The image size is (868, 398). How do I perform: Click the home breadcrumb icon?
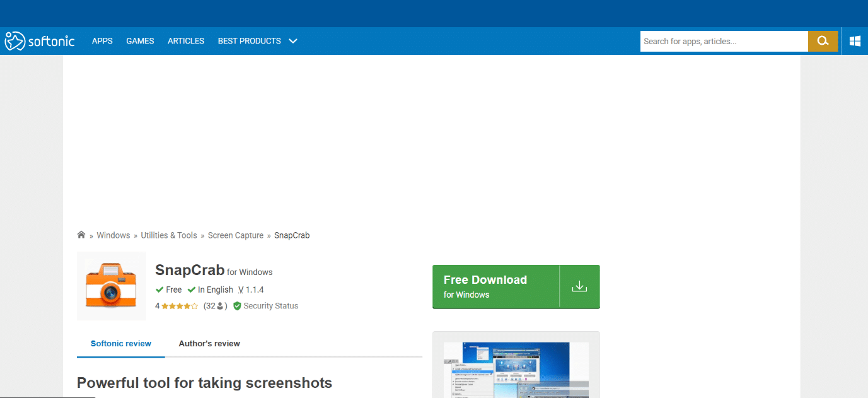[81, 235]
